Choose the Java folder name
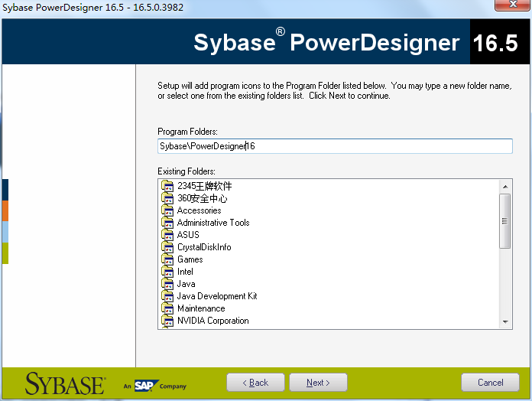This screenshot has height=401, width=532. (187, 284)
